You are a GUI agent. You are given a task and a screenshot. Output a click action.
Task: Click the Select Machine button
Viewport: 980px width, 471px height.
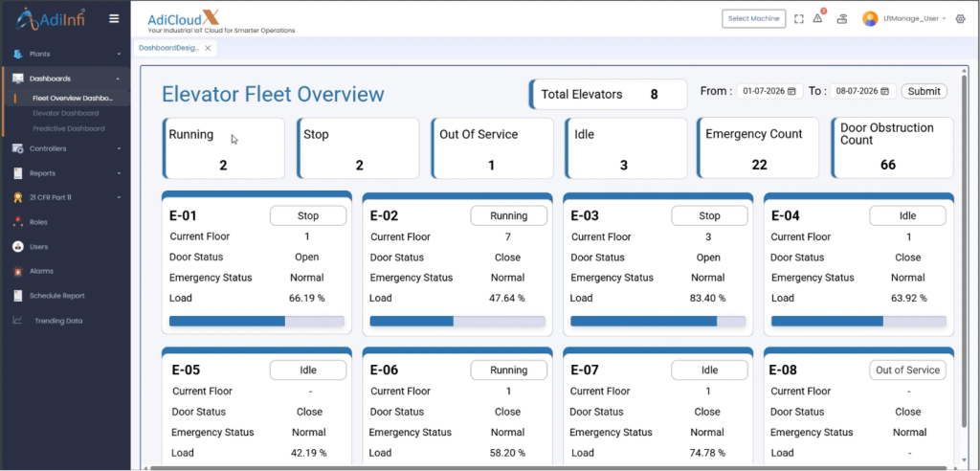754,19
